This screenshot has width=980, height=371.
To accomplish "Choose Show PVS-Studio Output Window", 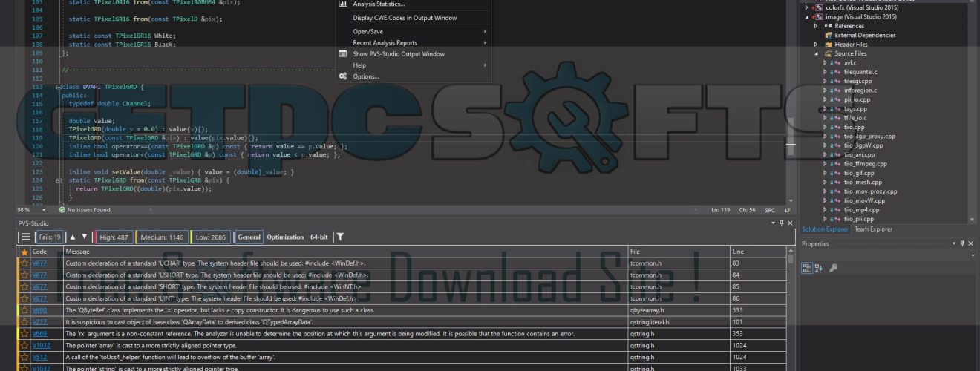I will tap(414, 54).
